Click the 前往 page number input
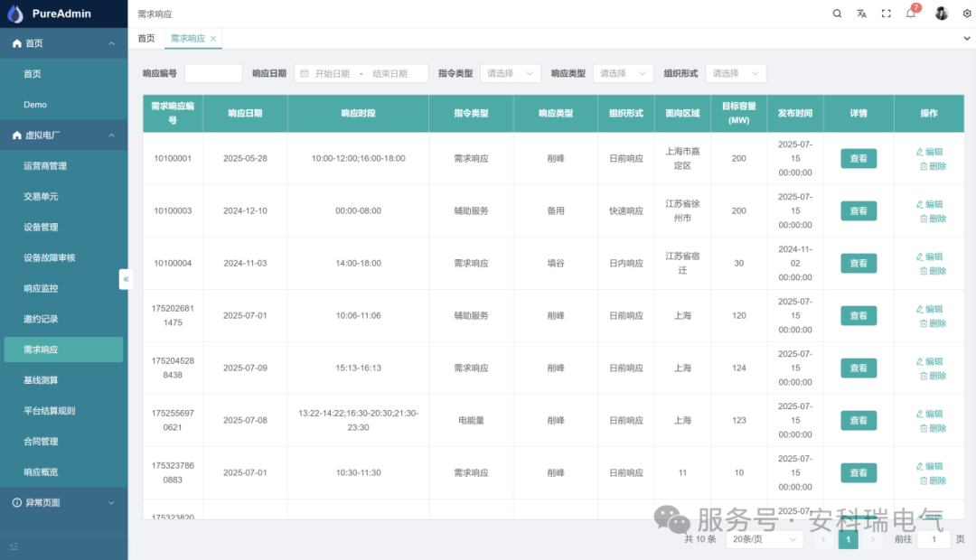Viewport: 976px width, 560px height. [934, 538]
